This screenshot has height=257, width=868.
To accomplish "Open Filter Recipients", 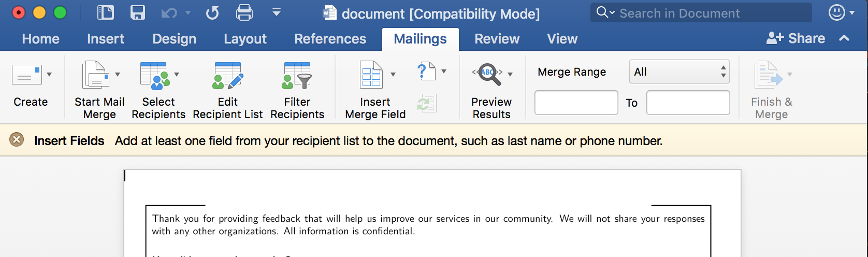I will point(297,91).
